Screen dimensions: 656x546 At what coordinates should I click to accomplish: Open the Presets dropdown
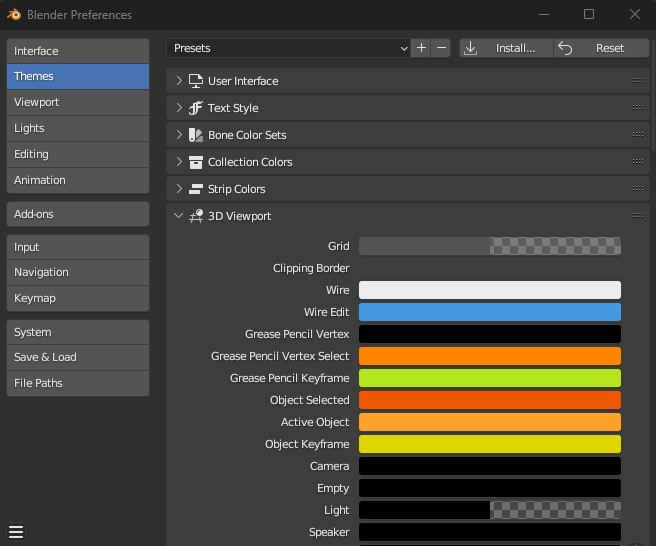click(x=289, y=48)
